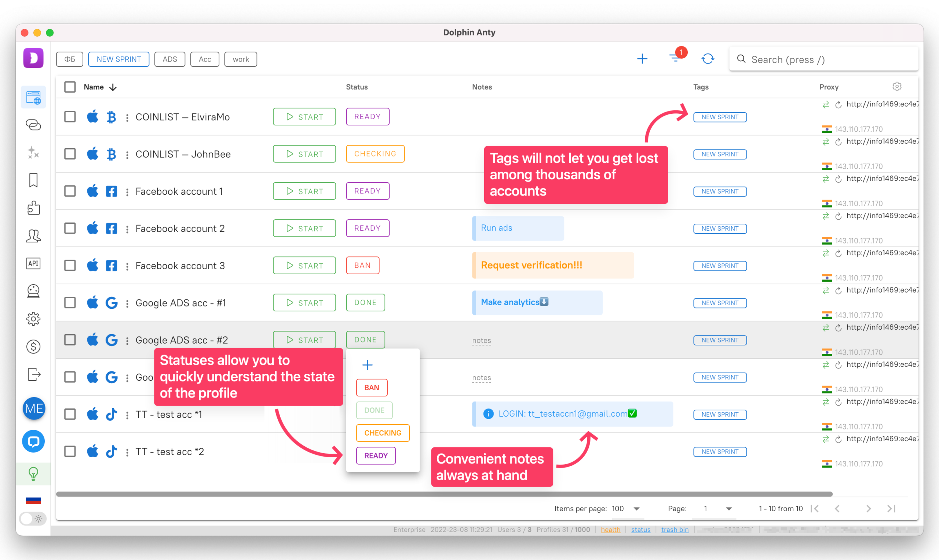Open the Dolphin Anty logo home
The height and width of the screenshot is (560, 939).
[33, 58]
